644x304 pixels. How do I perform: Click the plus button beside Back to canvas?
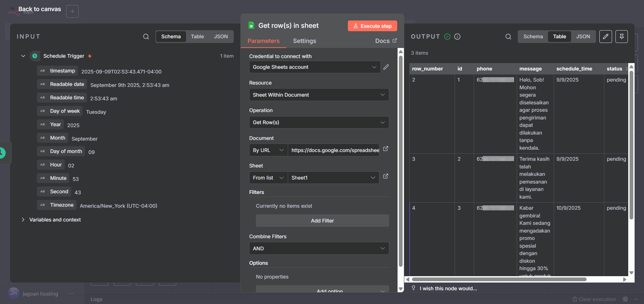coord(72,11)
